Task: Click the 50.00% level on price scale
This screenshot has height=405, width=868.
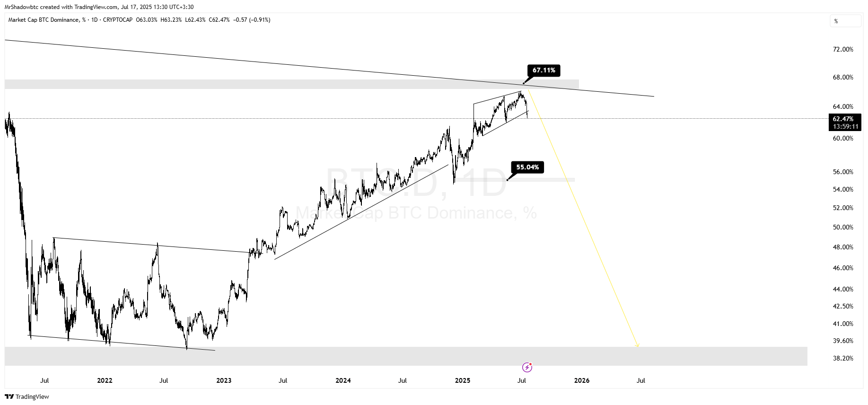Action: (x=843, y=227)
